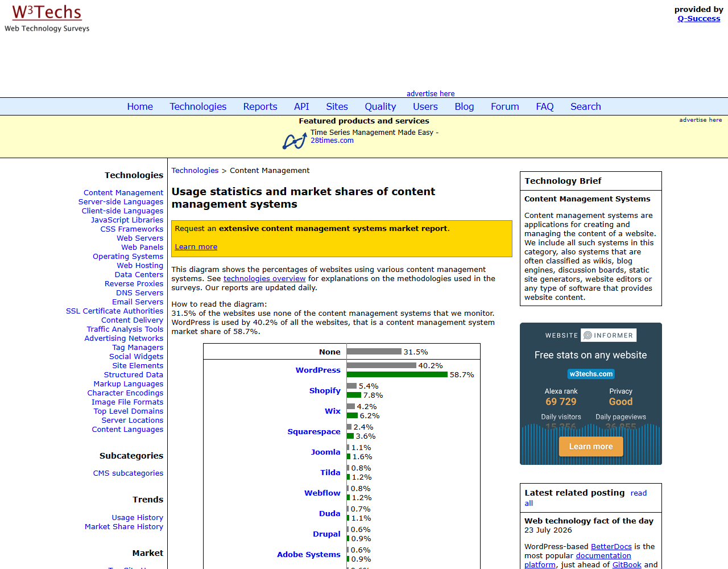The image size is (728, 569).
Task: Click the orange Learn more ad button
Action: tap(591, 446)
